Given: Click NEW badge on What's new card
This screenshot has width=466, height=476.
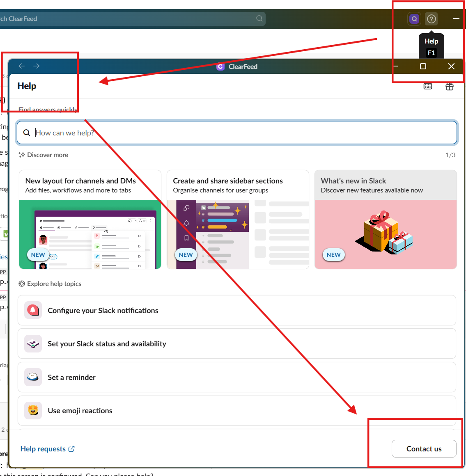Looking at the screenshot, I should (333, 255).
